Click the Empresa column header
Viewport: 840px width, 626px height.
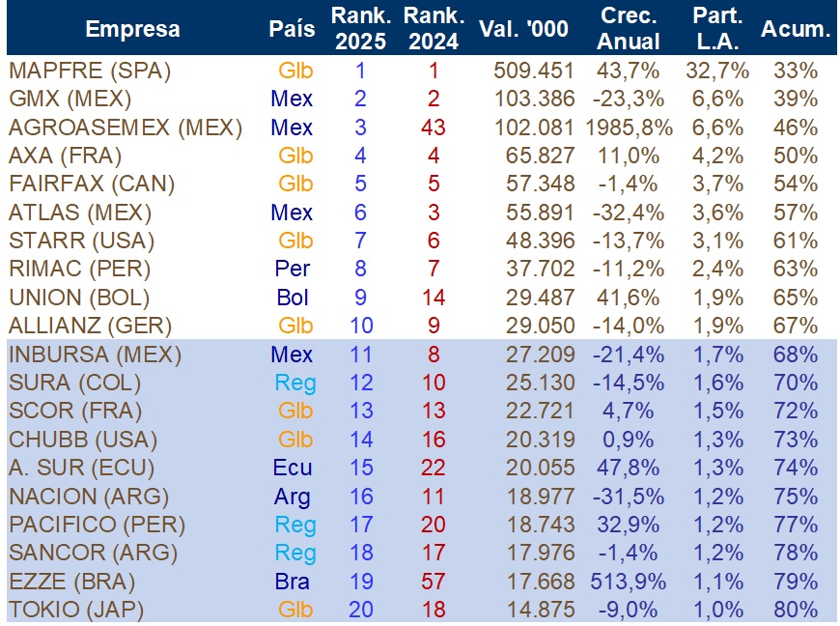(133, 29)
